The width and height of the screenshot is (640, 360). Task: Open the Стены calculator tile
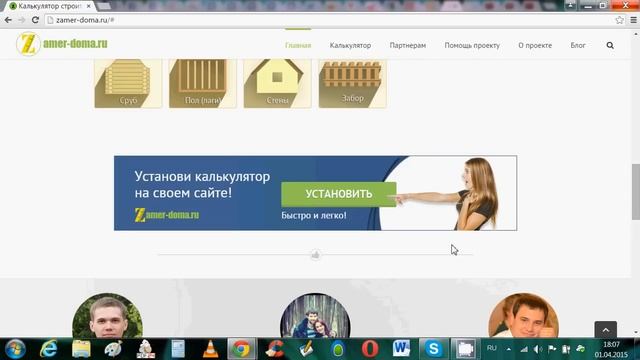[x=278, y=83]
